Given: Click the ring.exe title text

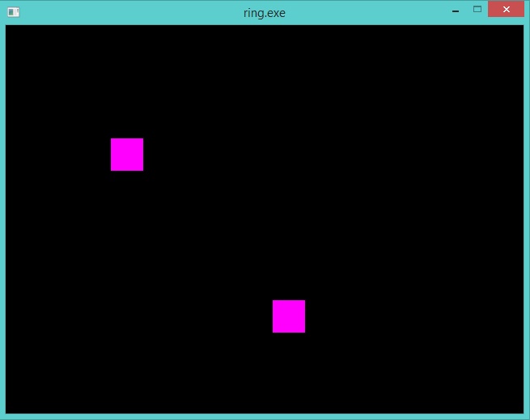Looking at the screenshot, I should click(x=265, y=13).
